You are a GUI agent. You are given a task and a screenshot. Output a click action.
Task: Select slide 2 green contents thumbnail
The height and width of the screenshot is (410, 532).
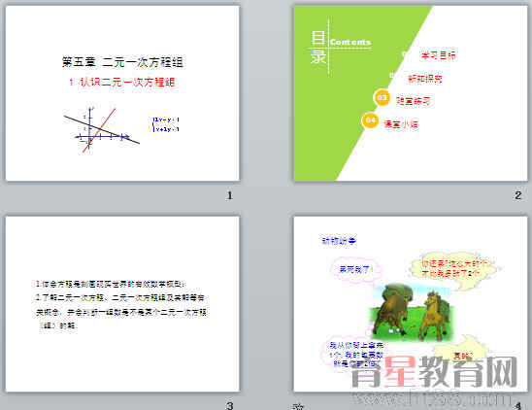pos(411,93)
